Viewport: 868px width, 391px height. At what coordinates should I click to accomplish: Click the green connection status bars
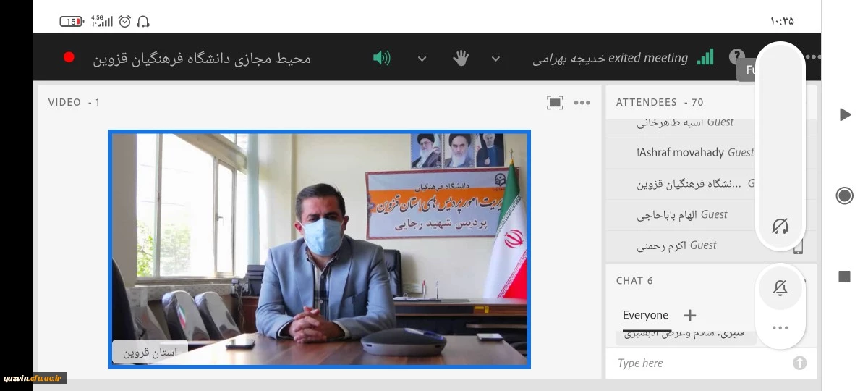(705, 57)
